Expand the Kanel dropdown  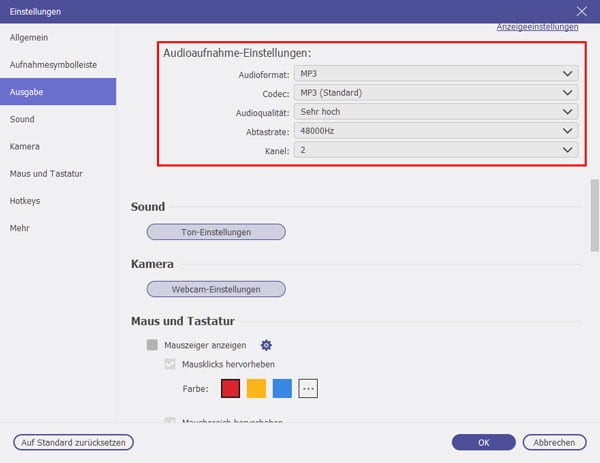point(437,150)
